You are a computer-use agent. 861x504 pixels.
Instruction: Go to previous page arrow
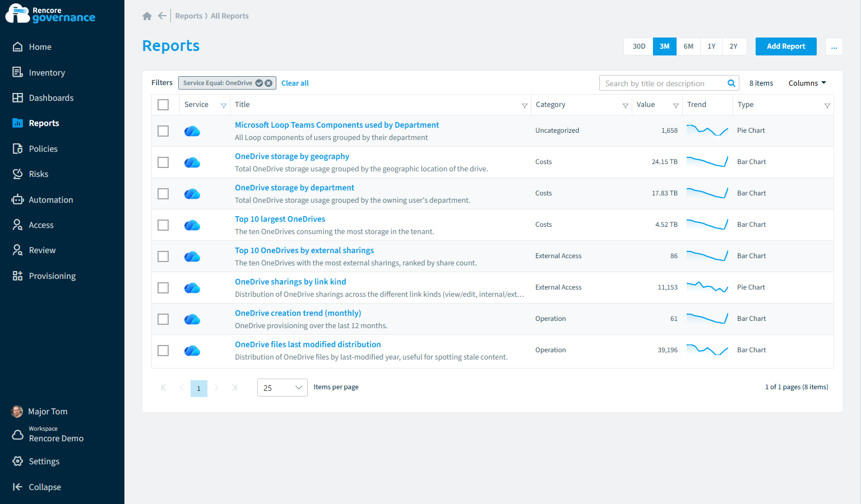(181, 388)
